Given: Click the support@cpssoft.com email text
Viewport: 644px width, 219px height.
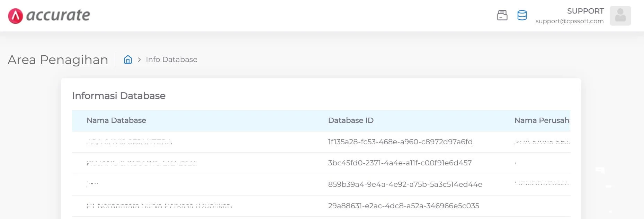Looking at the screenshot, I should 569,21.
